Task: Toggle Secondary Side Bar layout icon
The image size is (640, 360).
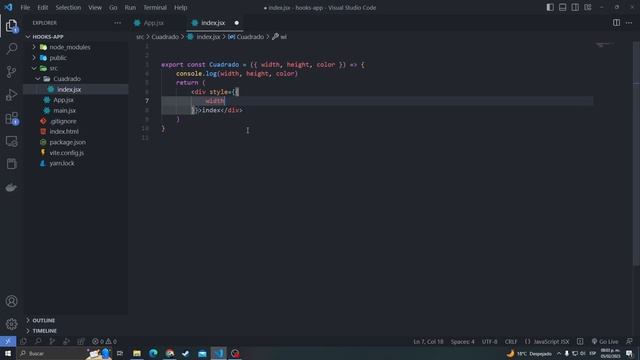Action: (575, 7)
